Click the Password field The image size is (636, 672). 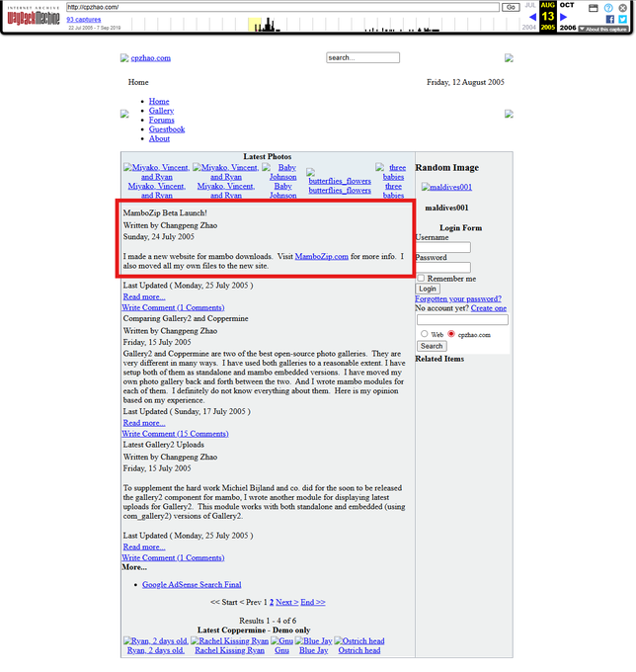pyautogui.click(x=443, y=268)
